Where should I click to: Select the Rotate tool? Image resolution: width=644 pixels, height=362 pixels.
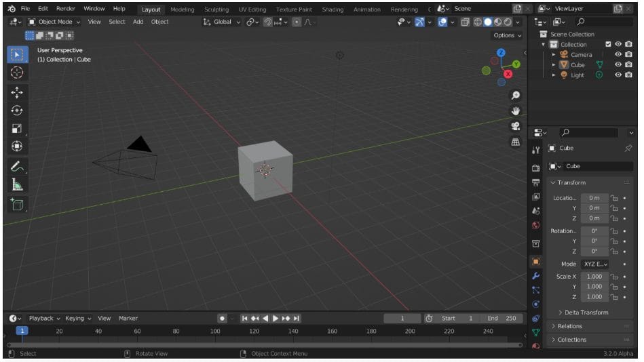tap(17, 110)
